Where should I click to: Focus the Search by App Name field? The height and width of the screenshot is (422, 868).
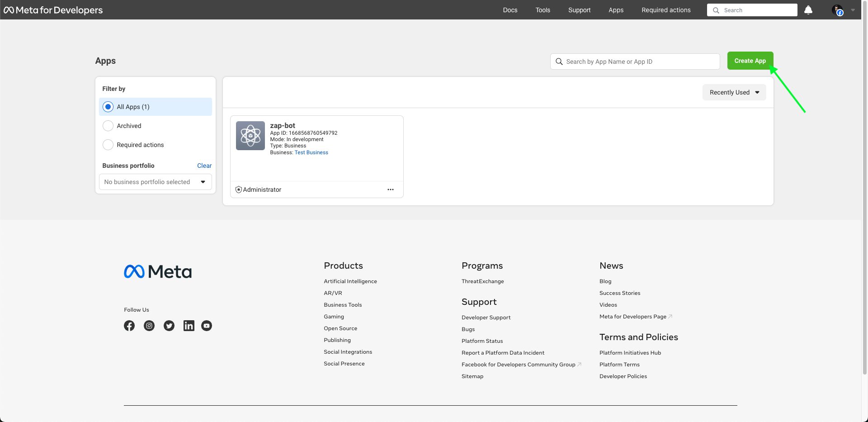[635, 62]
